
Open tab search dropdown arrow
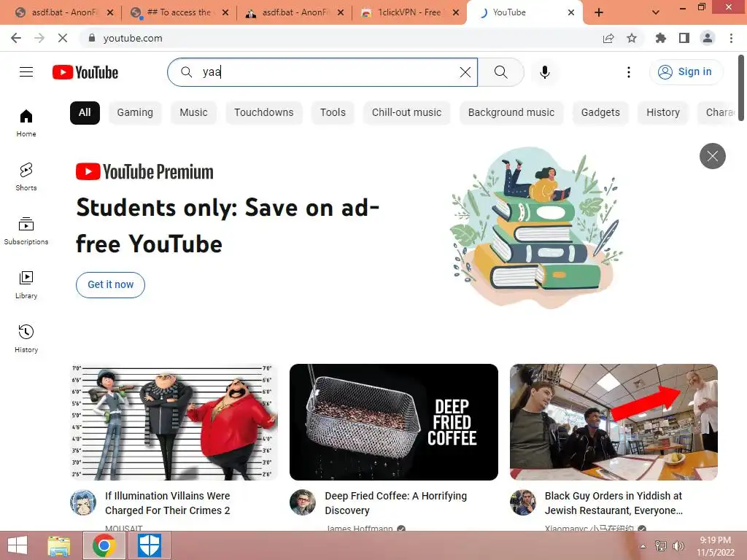coord(656,12)
